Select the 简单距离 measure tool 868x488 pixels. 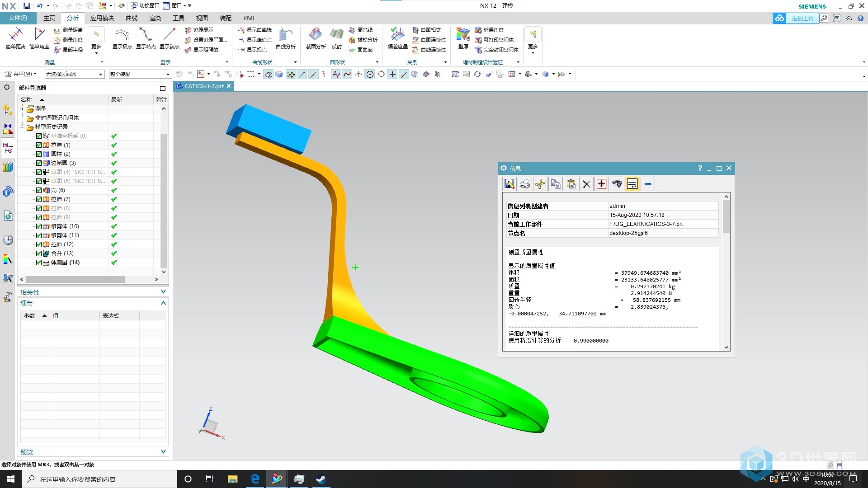pyautogui.click(x=16, y=38)
